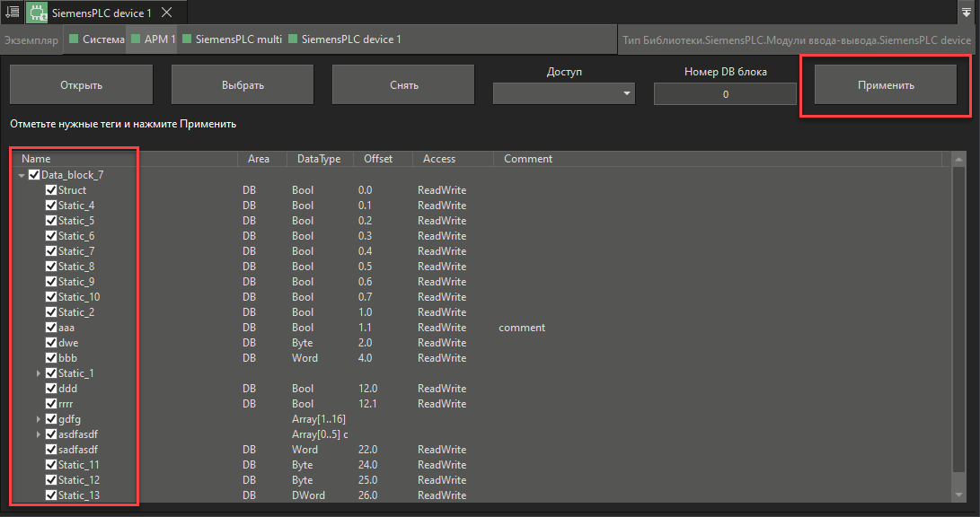Click the 'comment' cell in aaa row
Viewport: 980px width, 517px height.
coord(522,328)
